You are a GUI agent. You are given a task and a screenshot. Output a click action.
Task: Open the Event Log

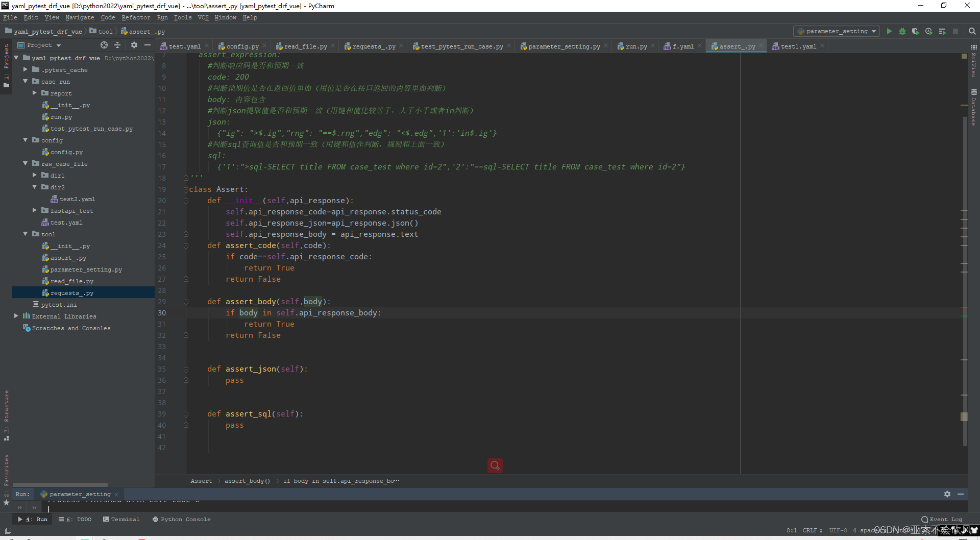coord(942,520)
